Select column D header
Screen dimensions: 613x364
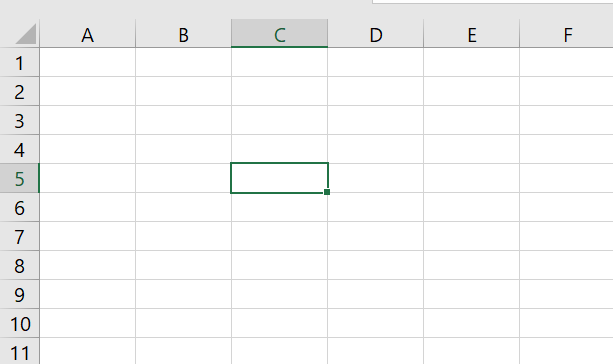click(376, 34)
